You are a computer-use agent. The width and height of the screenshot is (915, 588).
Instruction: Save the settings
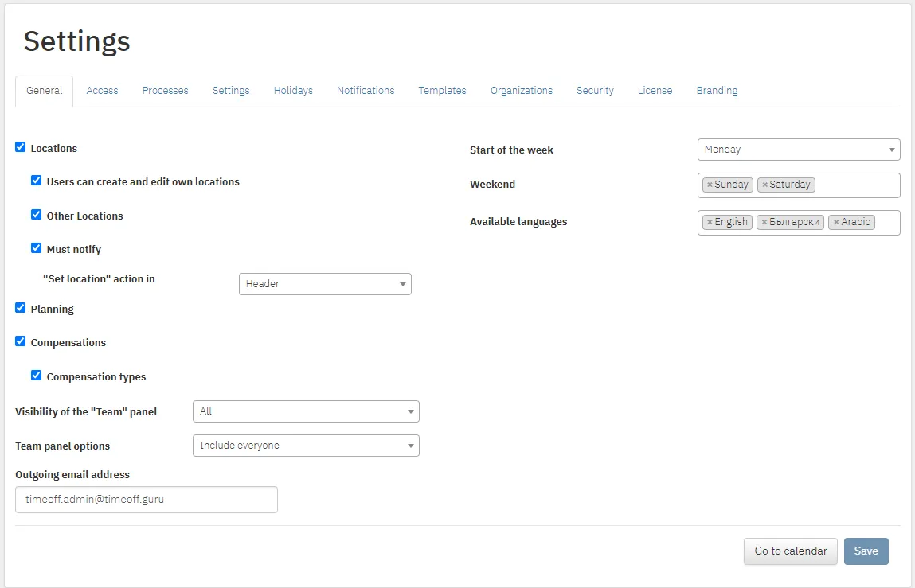[866, 551]
